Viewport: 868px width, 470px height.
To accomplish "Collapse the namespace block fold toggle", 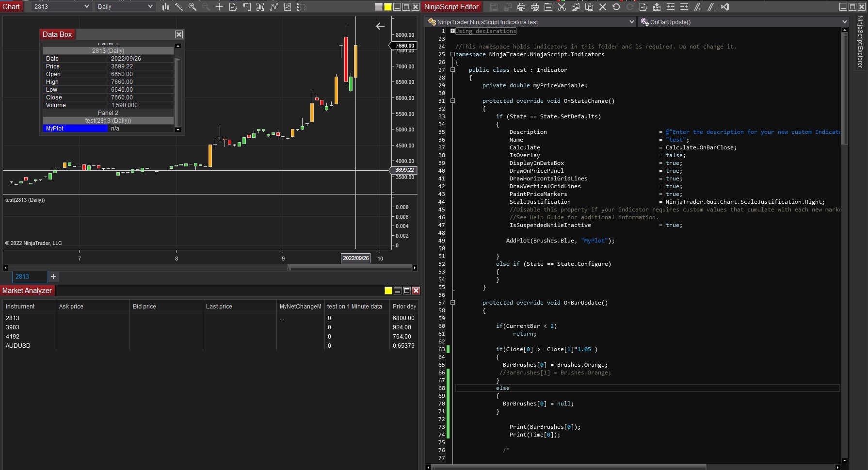I will click(452, 54).
